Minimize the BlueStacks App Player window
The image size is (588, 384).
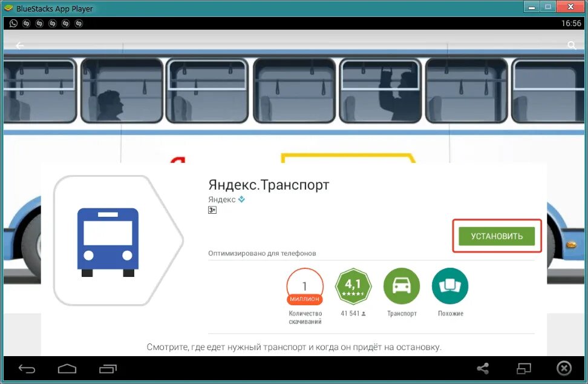pos(531,7)
